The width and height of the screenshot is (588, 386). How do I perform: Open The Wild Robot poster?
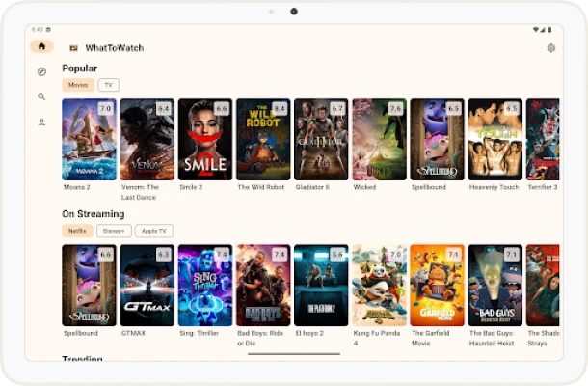(263, 139)
